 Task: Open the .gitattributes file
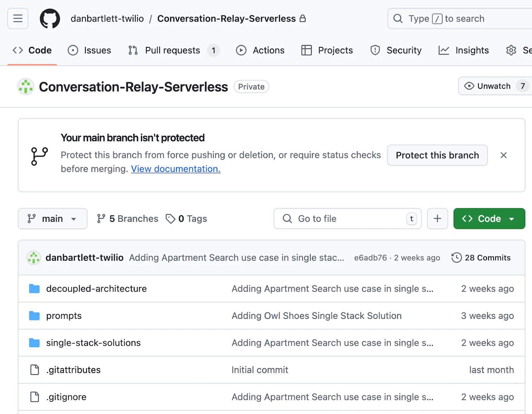[x=73, y=370]
